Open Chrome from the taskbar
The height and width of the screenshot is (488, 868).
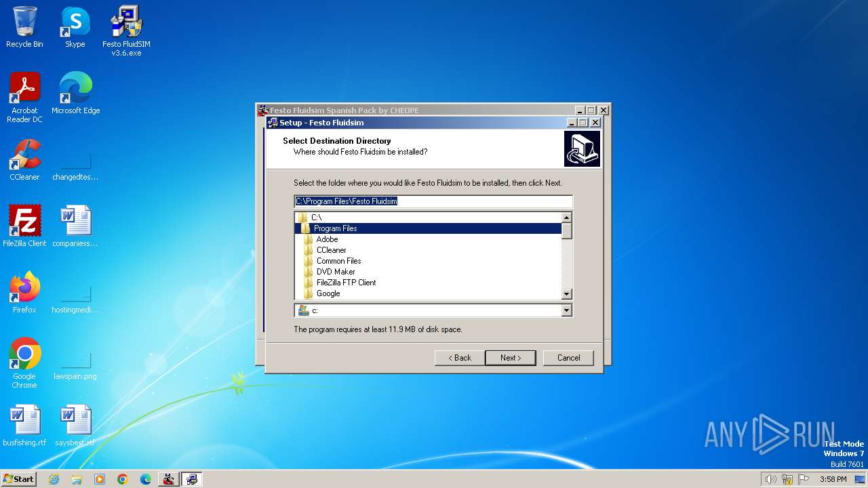click(x=123, y=479)
